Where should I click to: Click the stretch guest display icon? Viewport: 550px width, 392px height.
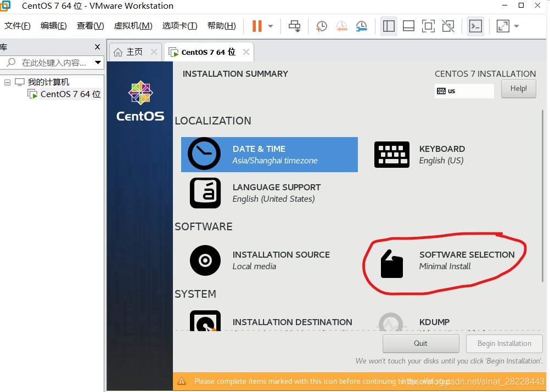point(503,26)
